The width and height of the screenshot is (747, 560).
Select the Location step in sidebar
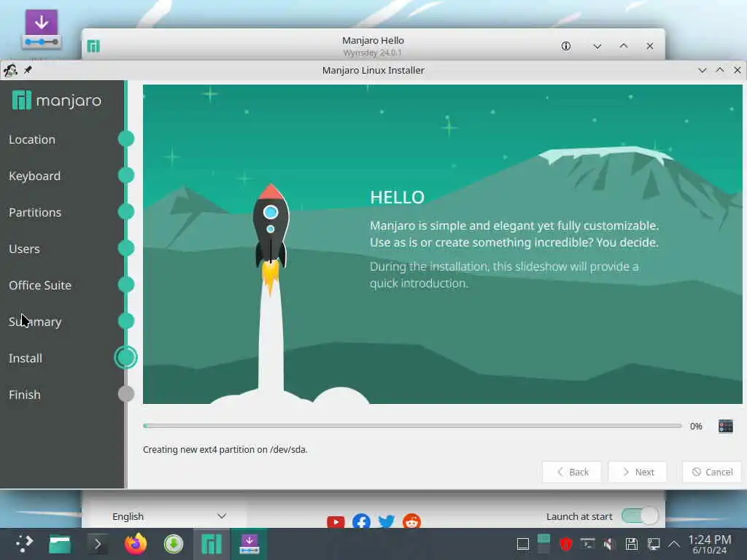[32, 139]
